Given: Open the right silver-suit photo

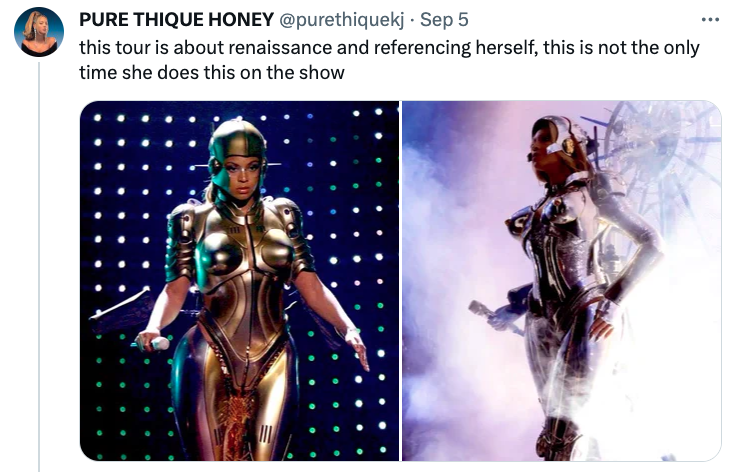Looking at the screenshot, I should (x=562, y=280).
